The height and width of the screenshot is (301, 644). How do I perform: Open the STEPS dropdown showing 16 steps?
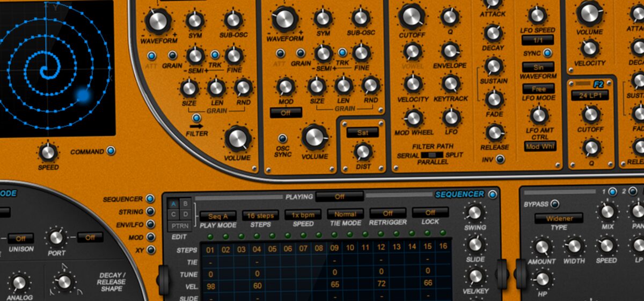260,215
